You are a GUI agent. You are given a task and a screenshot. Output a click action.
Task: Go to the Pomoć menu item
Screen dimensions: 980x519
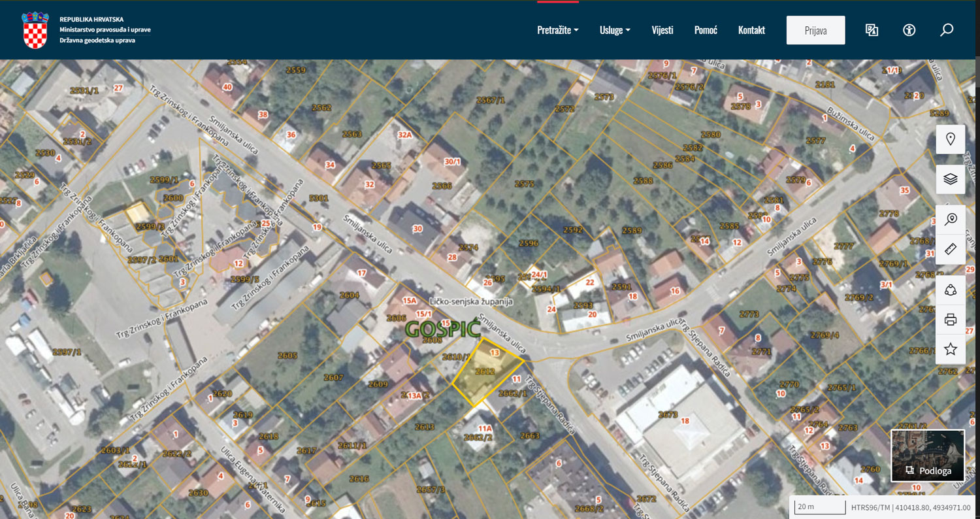pos(706,30)
